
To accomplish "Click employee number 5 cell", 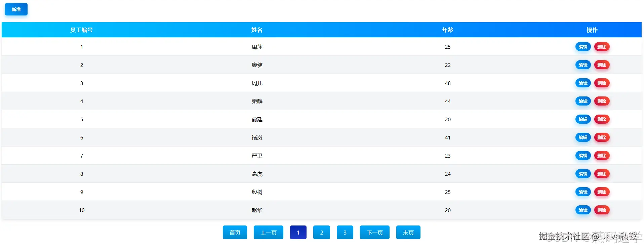I will (82, 119).
